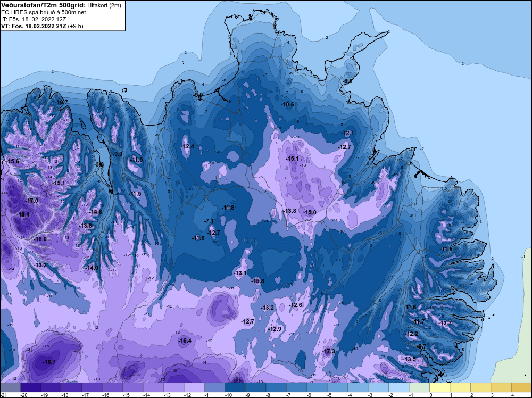Click the -18.7 temperature reading
The height and width of the screenshot is (398, 532).
(49, 362)
